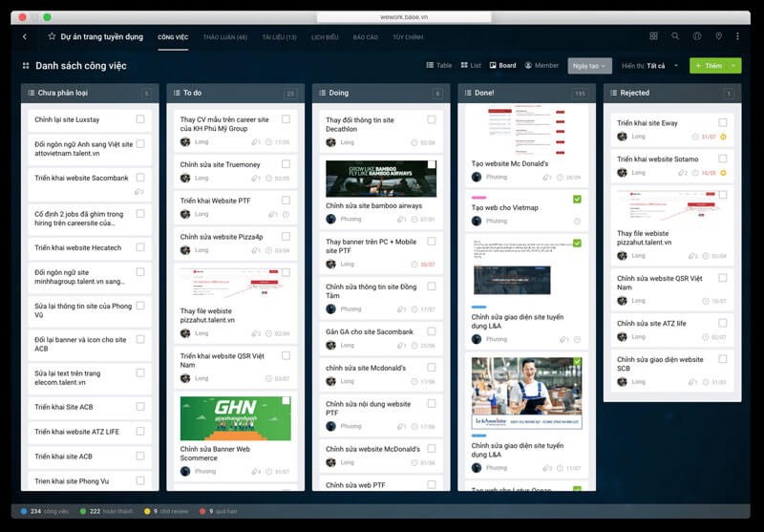This screenshot has width=764, height=532.
Task: Open dropdown arrow beside Thêm button
Action: tap(733, 66)
